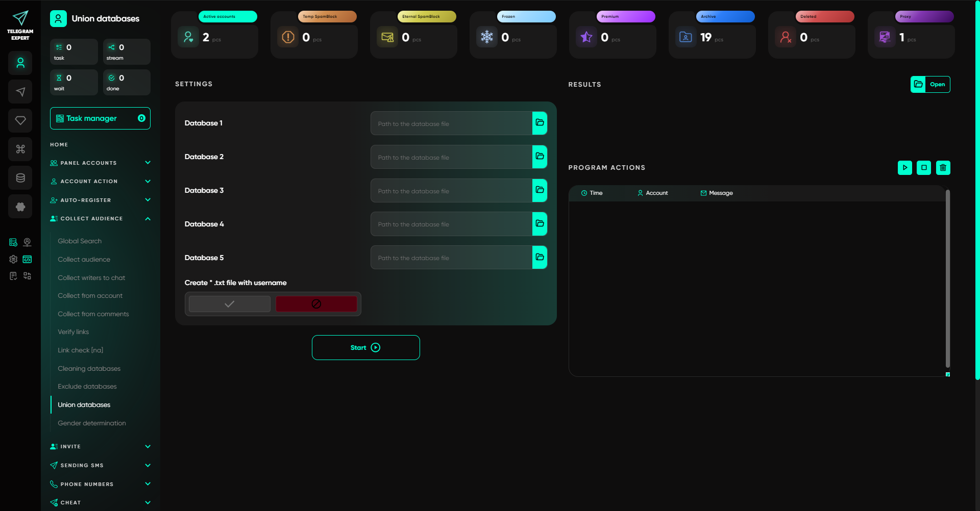Open the accounts section in left rail
Image resolution: width=980 pixels, height=511 pixels.
click(20, 63)
